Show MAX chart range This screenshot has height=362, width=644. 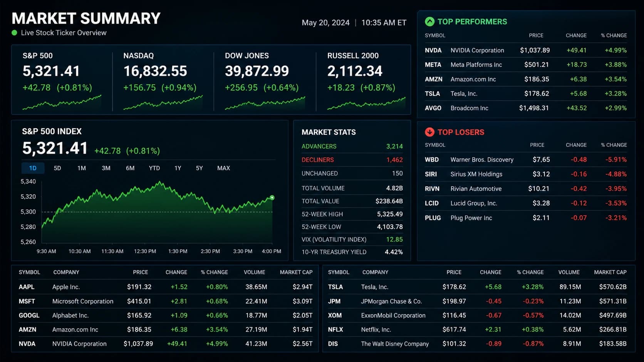click(223, 168)
